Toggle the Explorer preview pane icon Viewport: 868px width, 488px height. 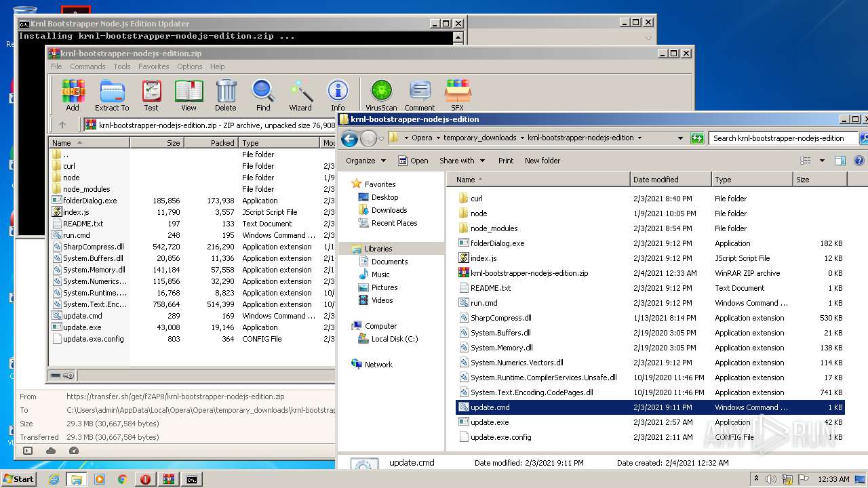click(x=840, y=161)
